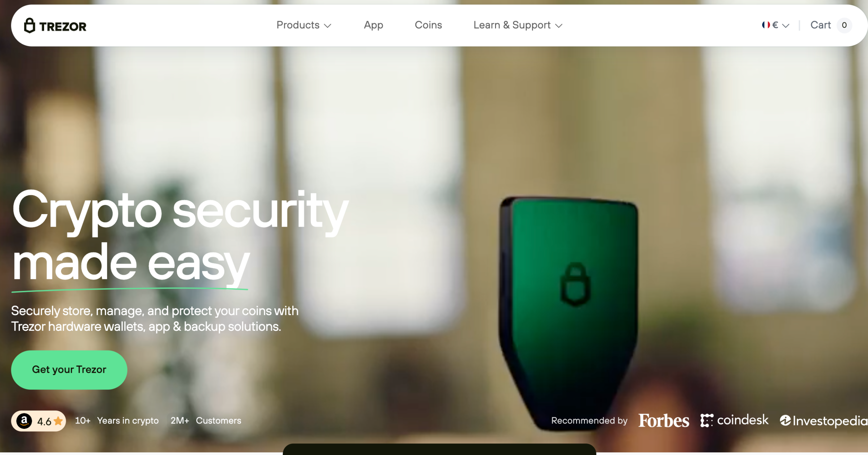
Task: Open the App page
Action: [x=373, y=25]
